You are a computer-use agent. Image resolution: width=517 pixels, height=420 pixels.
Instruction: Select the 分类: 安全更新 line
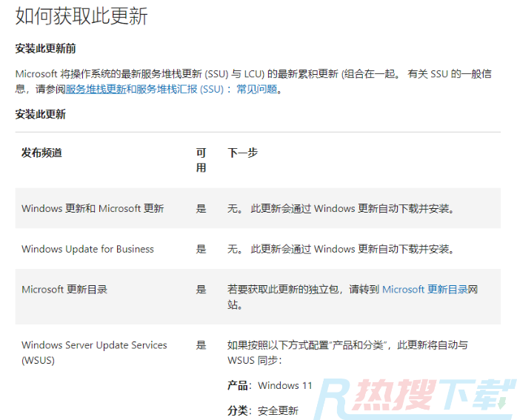point(263,410)
